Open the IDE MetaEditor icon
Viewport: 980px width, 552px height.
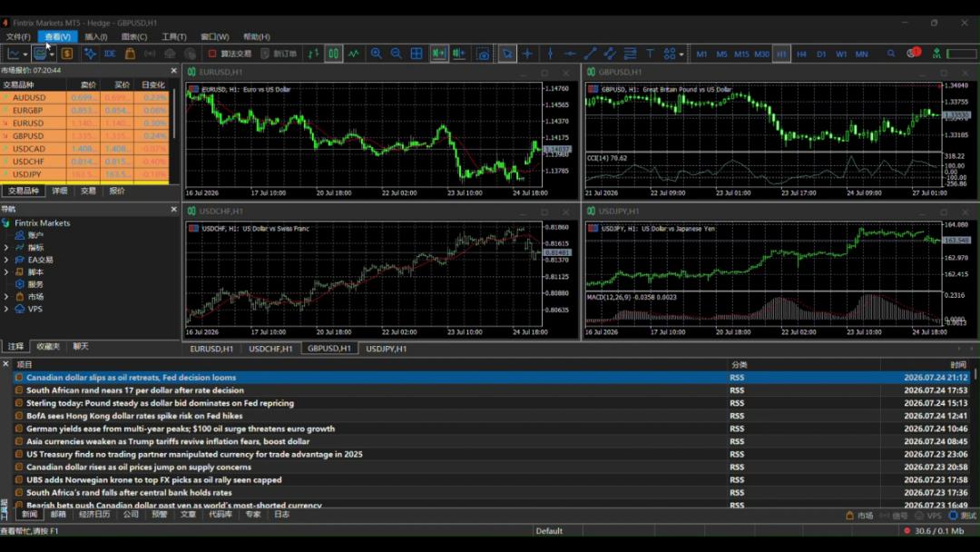click(x=110, y=54)
